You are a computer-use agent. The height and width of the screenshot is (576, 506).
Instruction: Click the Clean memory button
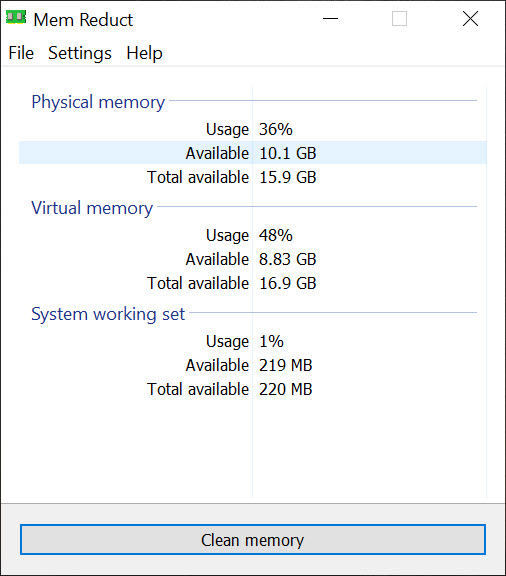(253, 540)
